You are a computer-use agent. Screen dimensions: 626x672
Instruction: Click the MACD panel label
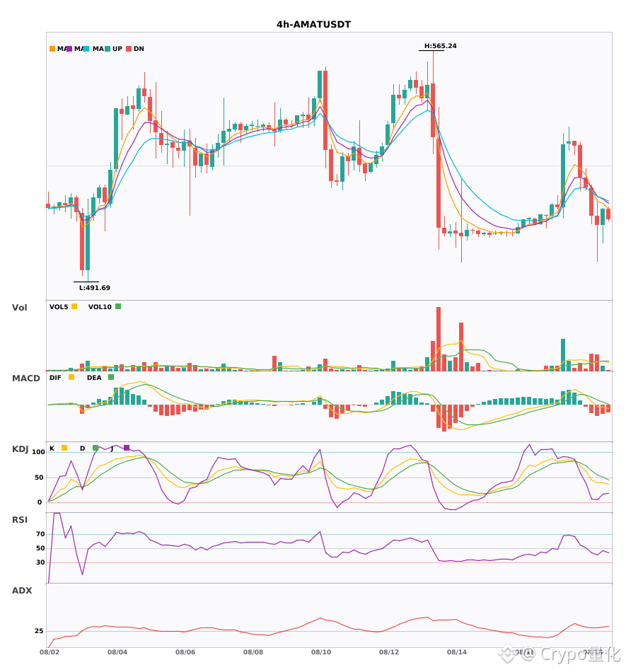tap(25, 378)
